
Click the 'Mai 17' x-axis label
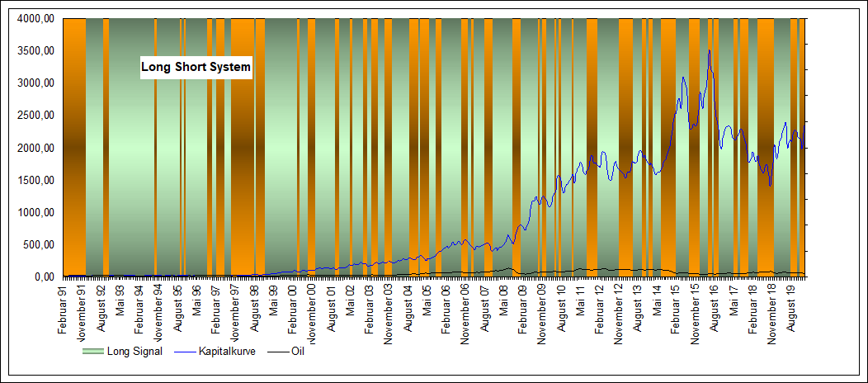point(733,300)
